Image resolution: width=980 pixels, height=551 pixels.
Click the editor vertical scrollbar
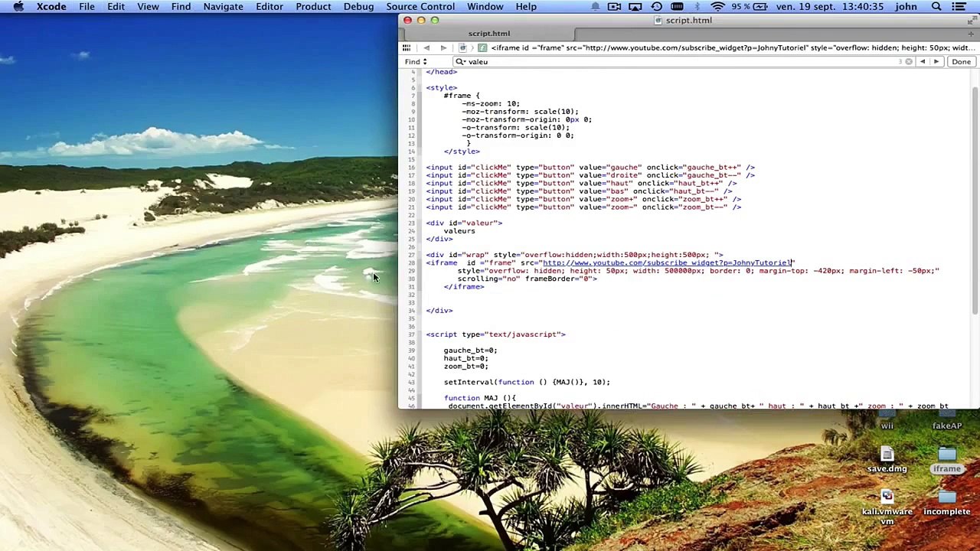click(x=975, y=199)
